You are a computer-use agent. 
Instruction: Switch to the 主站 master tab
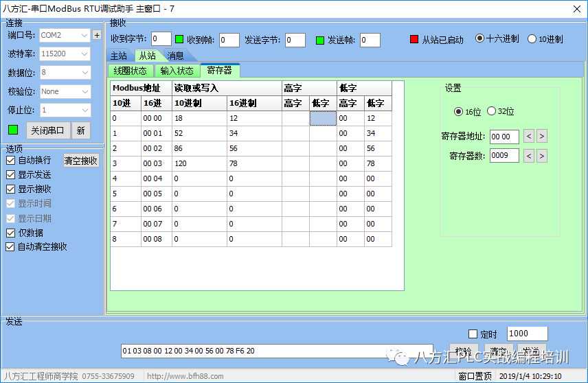(x=119, y=56)
